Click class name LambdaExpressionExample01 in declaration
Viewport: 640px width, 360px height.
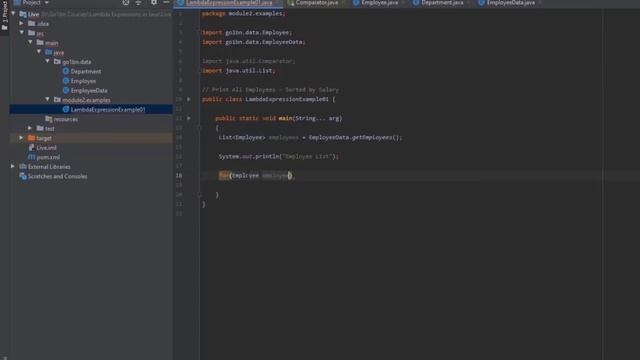click(x=287, y=99)
